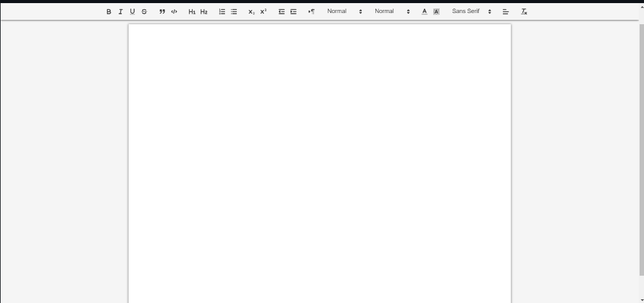Apply Heading 2 style
The image size is (644, 303).
pyautogui.click(x=204, y=12)
